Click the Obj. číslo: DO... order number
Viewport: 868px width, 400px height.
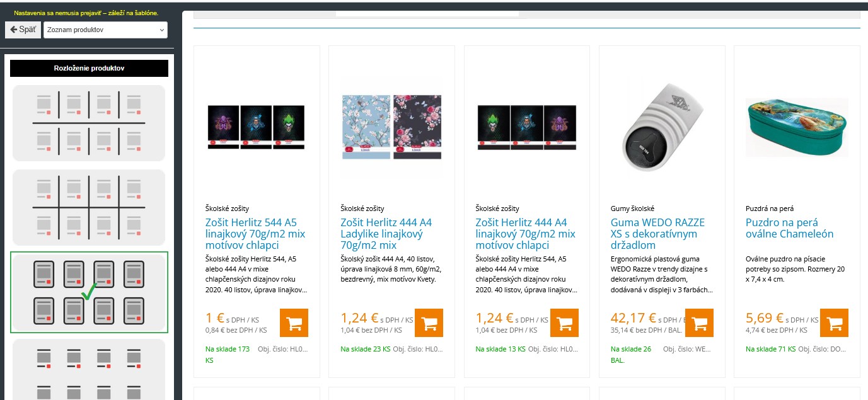823,349
